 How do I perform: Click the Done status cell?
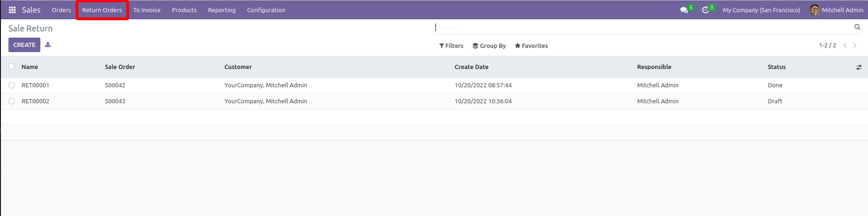tap(775, 85)
